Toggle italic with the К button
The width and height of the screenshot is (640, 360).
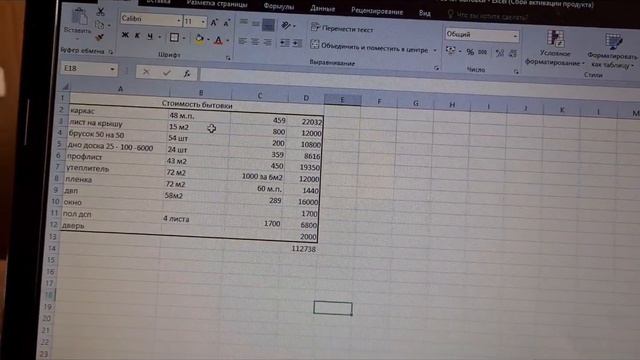[x=138, y=36]
